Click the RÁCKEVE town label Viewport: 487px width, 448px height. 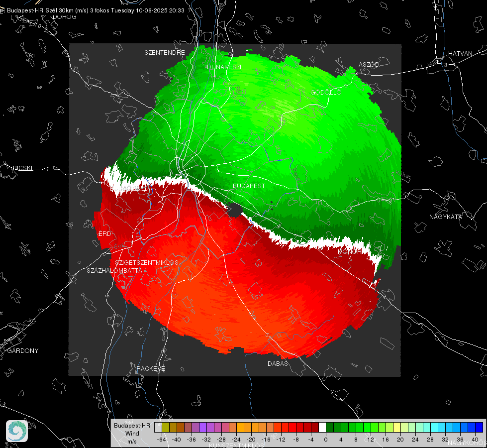coord(151,368)
